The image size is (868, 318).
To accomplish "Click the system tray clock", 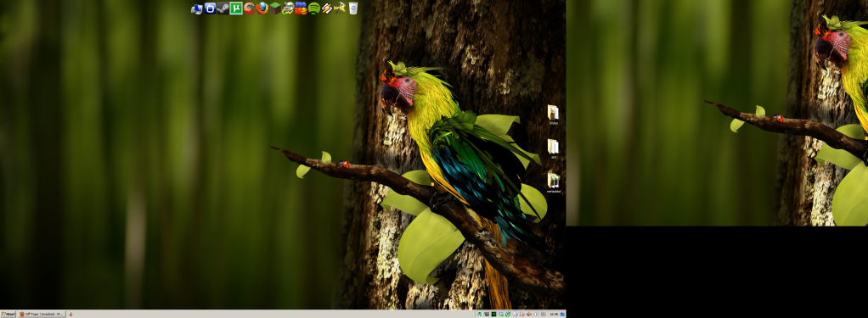I will click(x=554, y=314).
